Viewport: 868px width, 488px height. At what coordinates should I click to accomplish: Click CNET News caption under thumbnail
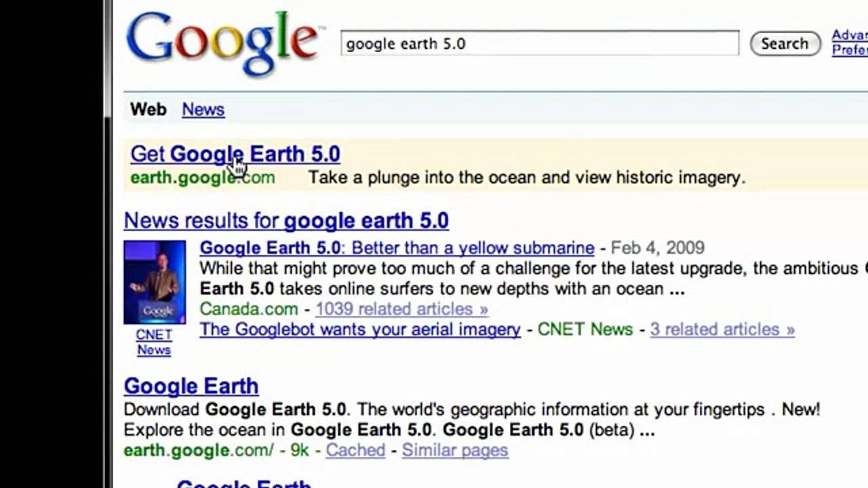point(154,342)
